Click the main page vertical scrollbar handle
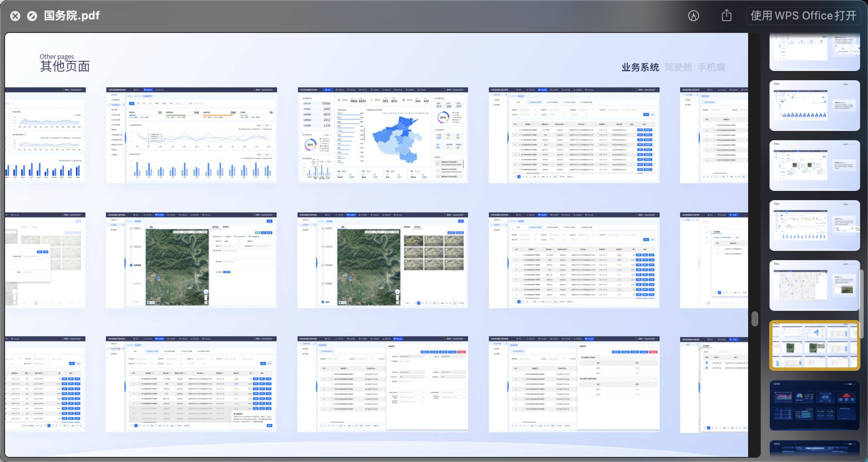 click(x=755, y=319)
